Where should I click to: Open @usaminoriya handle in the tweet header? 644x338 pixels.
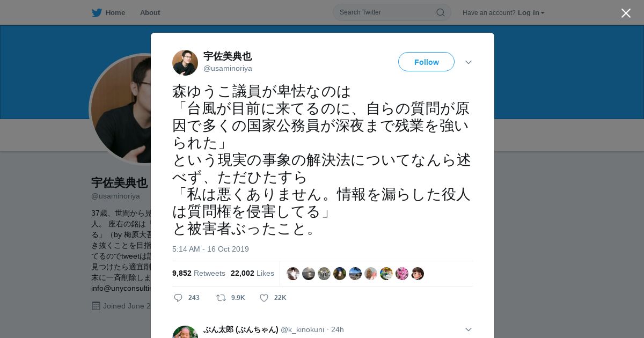pos(228,69)
